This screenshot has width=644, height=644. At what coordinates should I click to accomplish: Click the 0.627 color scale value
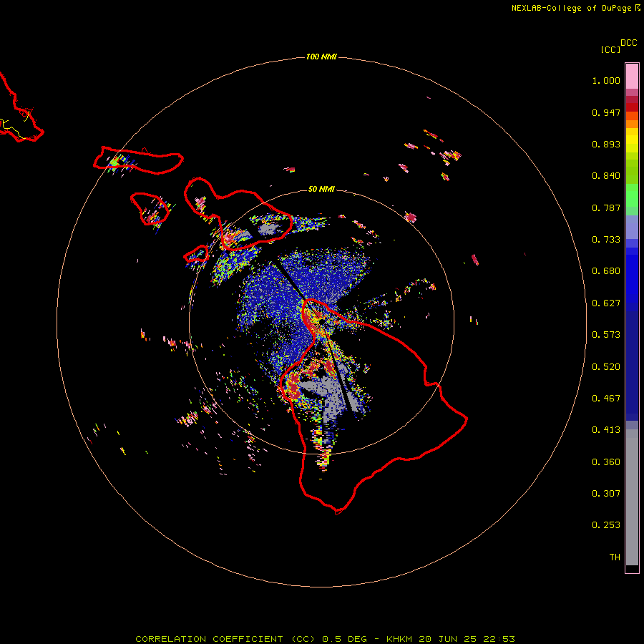(x=606, y=303)
